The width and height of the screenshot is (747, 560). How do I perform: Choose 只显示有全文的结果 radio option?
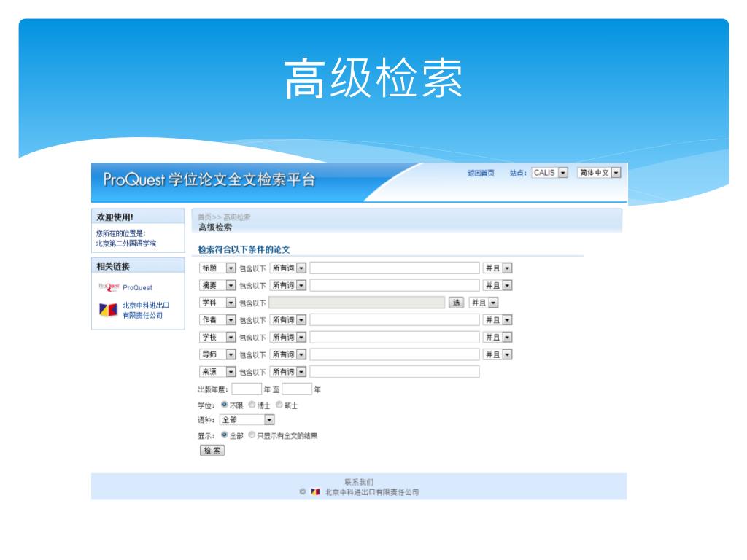click(x=252, y=435)
